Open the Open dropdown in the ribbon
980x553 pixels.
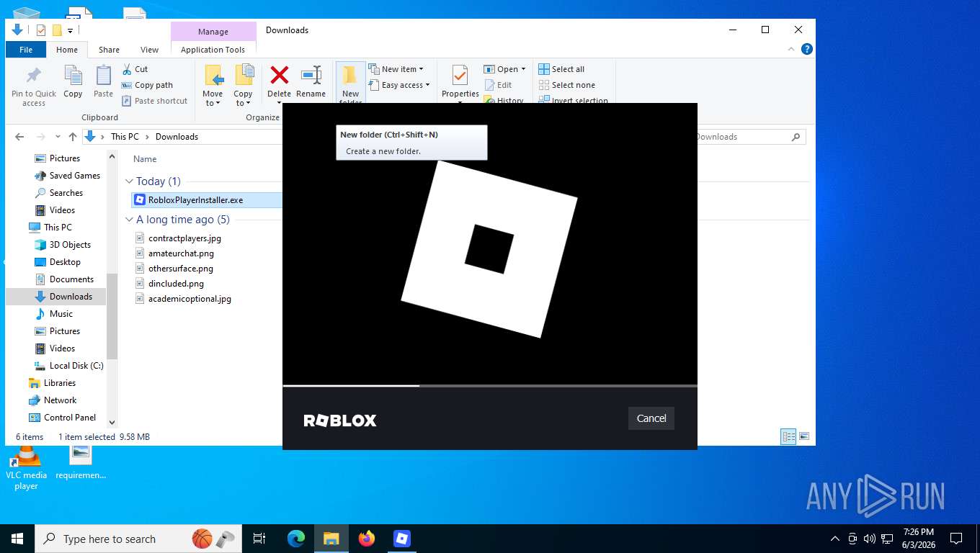(505, 69)
